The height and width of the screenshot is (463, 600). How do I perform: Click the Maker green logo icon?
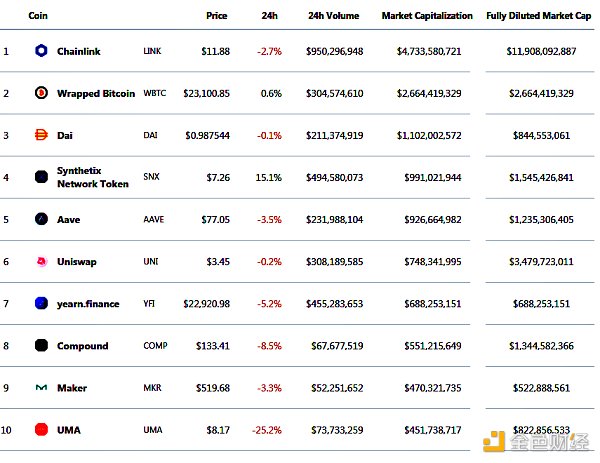click(41, 388)
